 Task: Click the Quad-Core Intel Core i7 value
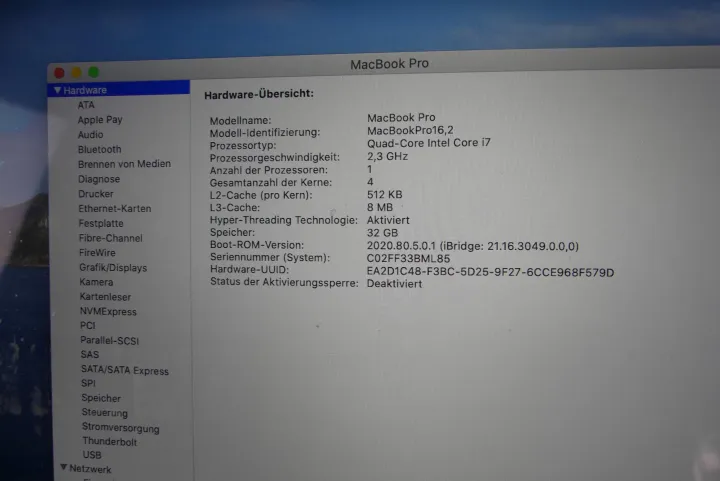click(429, 143)
